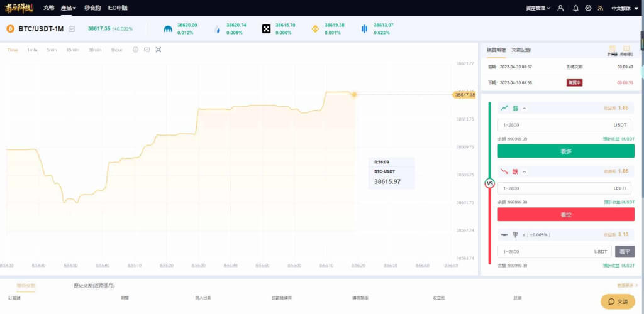Image resolution: width=644 pixels, height=314 pixels.
Task: Click the red 購買中 status badge
Action: [x=574, y=82]
